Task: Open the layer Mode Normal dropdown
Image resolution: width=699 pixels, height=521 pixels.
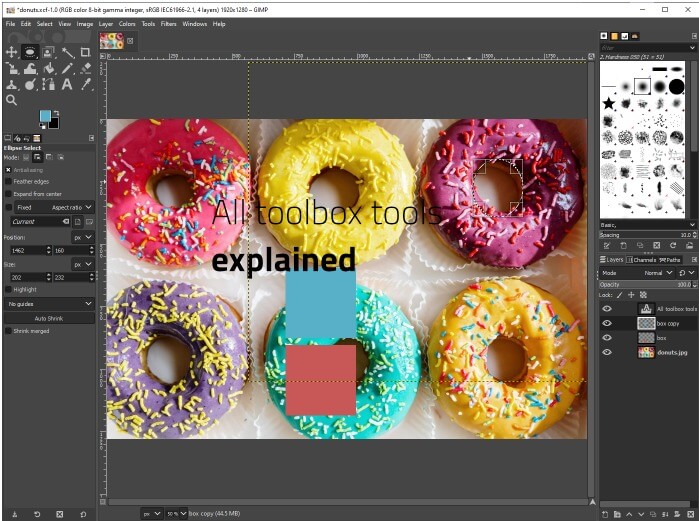Action: coord(637,273)
